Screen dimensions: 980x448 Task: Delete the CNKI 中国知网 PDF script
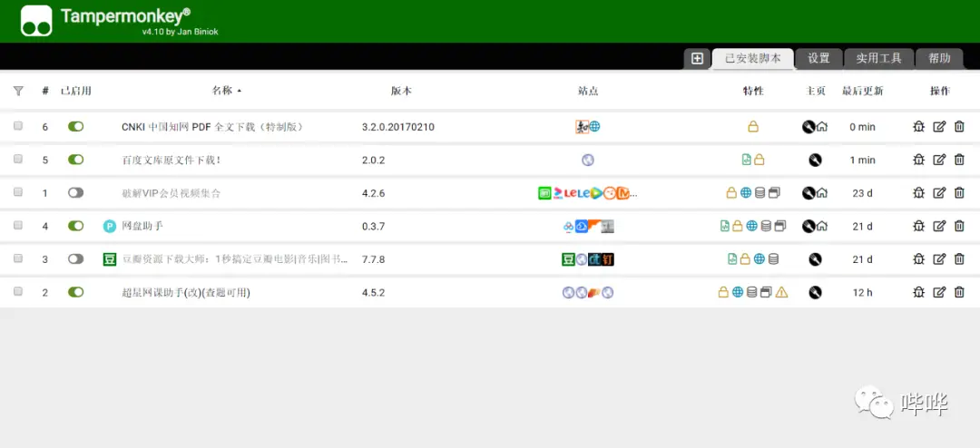[959, 127]
